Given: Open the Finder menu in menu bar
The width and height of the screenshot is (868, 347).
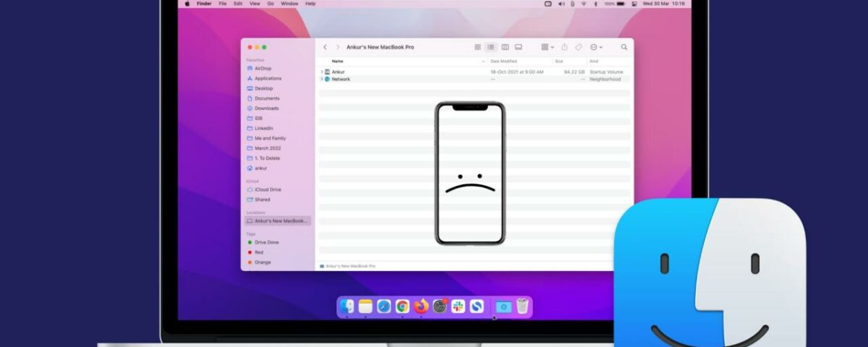Looking at the screenshot, I should [x=203, y=4].
